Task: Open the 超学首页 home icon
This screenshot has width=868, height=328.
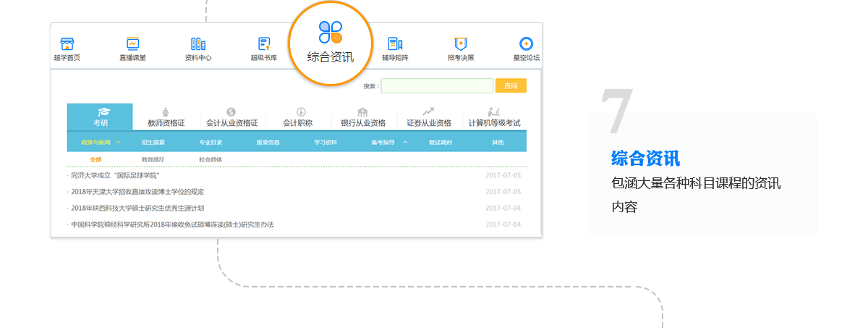Action: [x=67, y=44]
